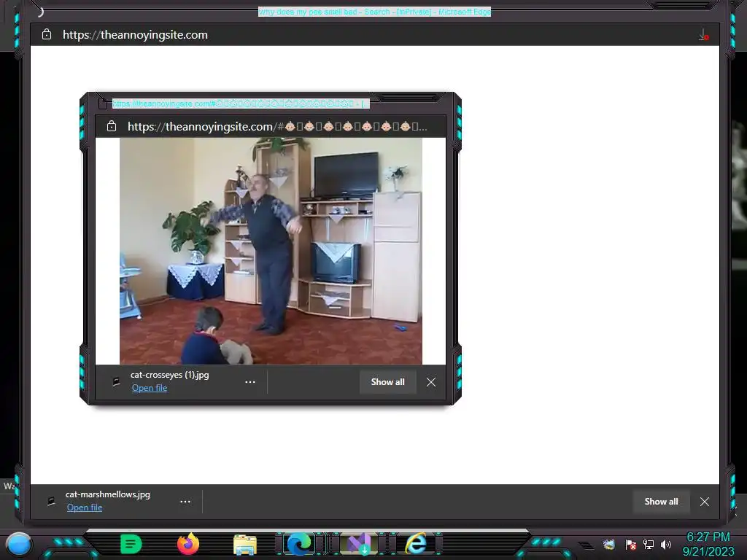Click popup window title bar page icon
This screenshot has width=747, height=560.
[x=102, y=103]
